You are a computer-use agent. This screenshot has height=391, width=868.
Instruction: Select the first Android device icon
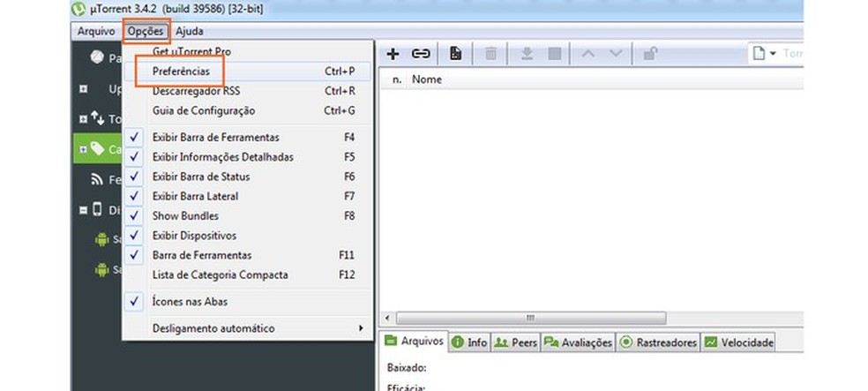101,239
